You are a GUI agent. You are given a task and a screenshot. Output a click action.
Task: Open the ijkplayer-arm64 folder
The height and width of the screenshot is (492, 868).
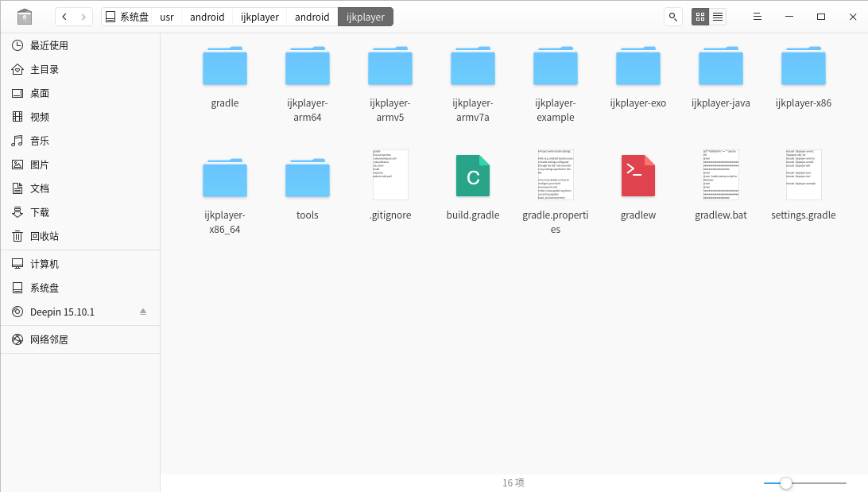pos(308,66)
